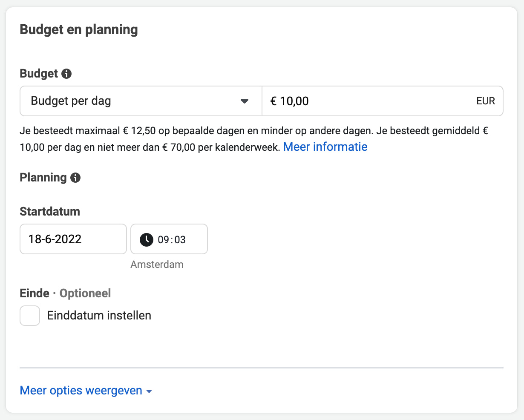Click the Amsterdam timezone label
524x420 pixels.
click(x=157, y=264)
